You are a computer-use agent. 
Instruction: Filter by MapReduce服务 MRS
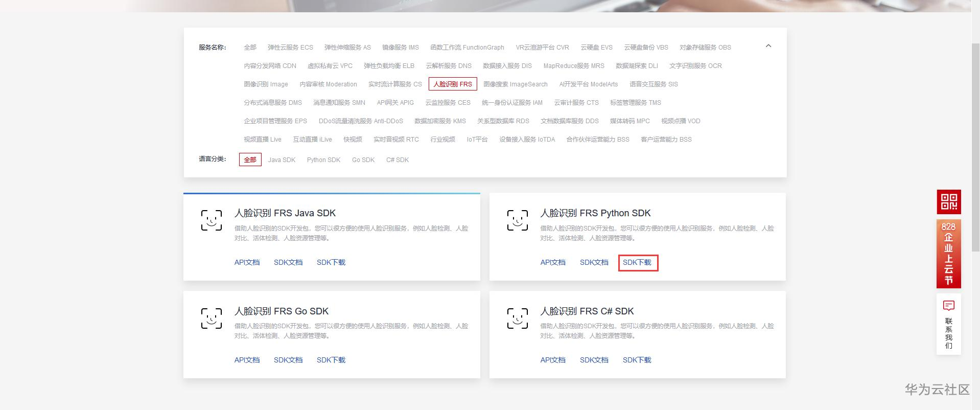click(574, 66)
